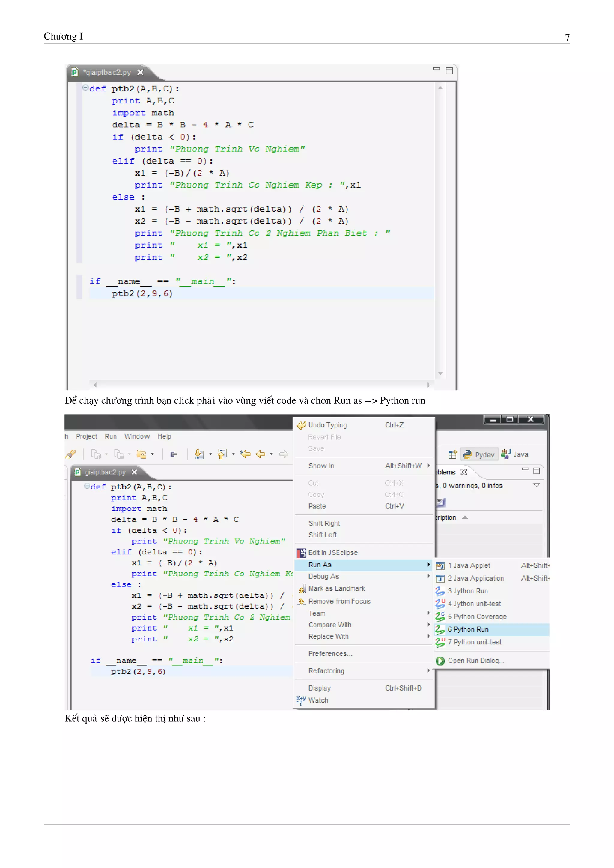Click the yellow open-folder toolbar icon
This screenshot has height=868, width=614.
(x=142, y=454)
